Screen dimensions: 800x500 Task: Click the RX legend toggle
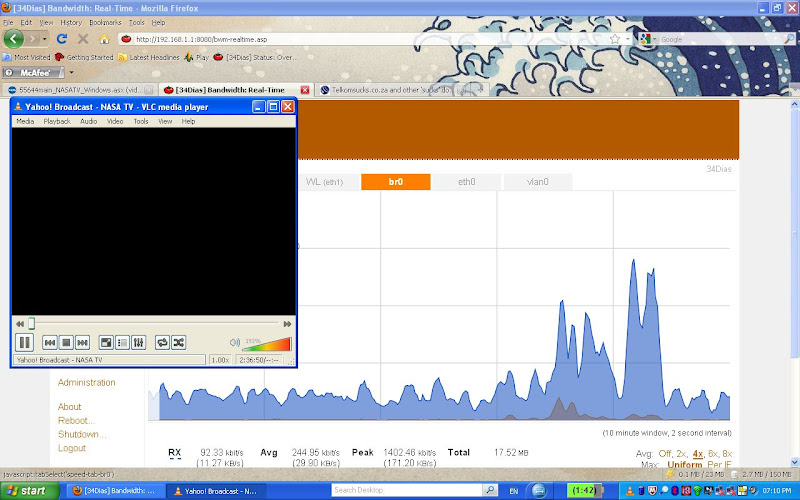tap(174, 453)
